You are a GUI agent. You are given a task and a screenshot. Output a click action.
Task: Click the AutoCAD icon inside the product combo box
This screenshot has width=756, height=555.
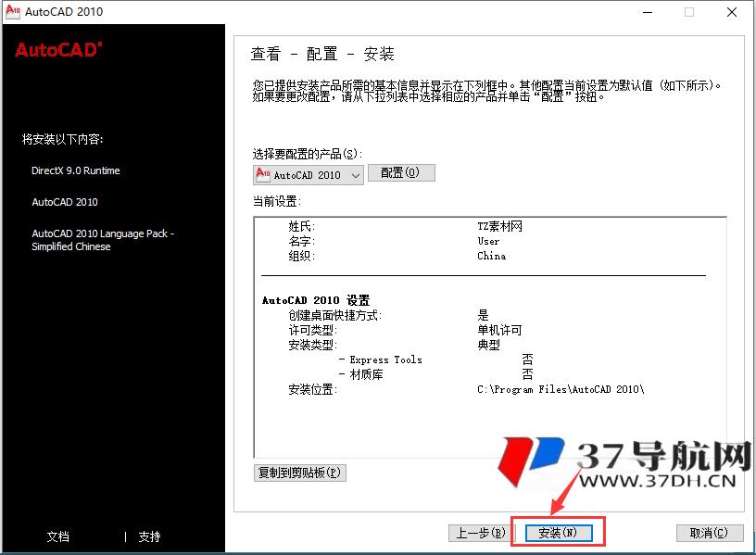coord(262,173)
